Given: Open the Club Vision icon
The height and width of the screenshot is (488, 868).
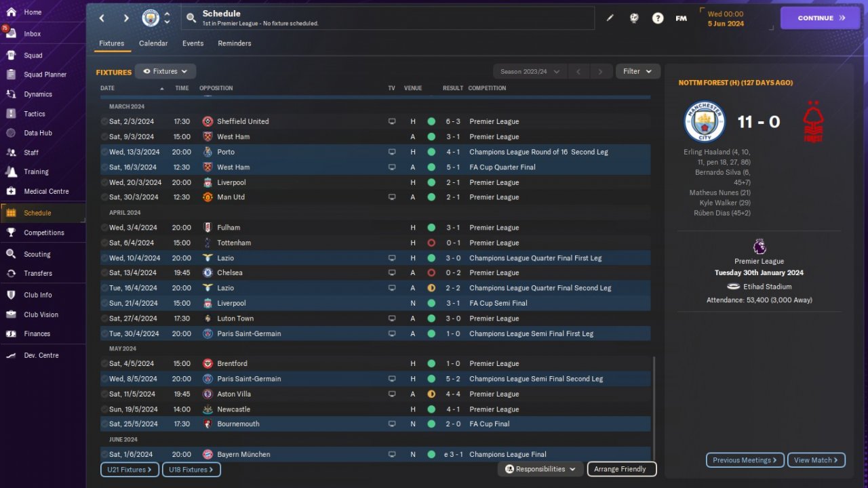Looking at the screenshot, I should point(11,314).
